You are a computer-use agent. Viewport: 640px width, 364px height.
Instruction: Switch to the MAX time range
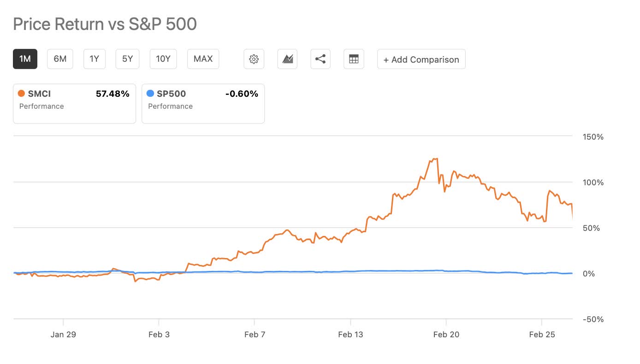click(203, 59)
